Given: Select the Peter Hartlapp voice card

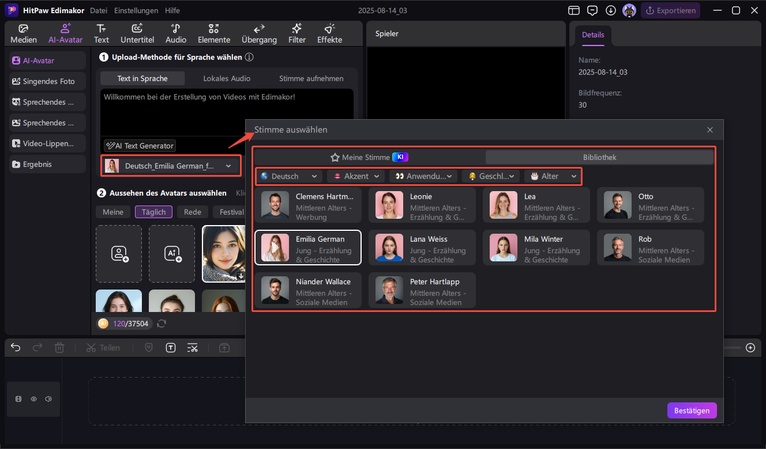Looking at the screenshot, I should [x=423, y=290].
